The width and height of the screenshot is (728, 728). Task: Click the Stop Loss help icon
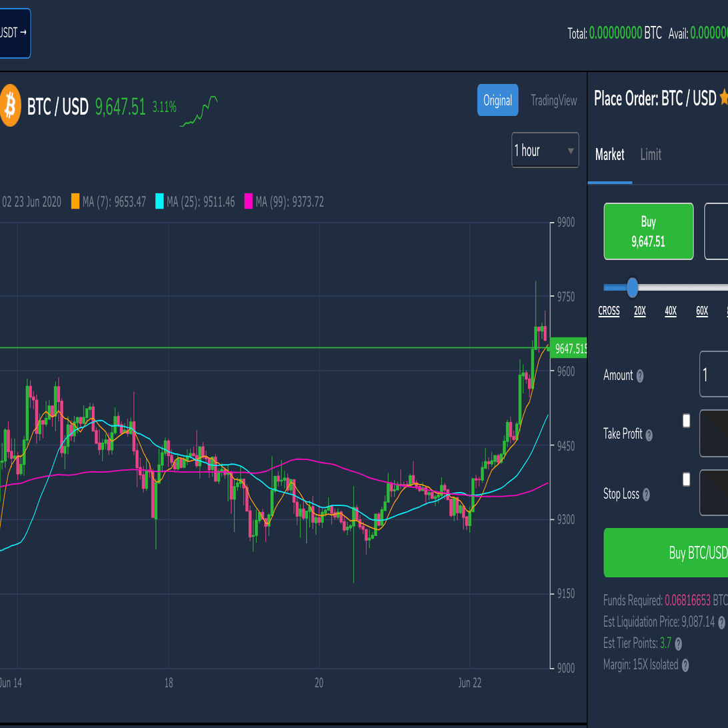(x=646, y=495)
